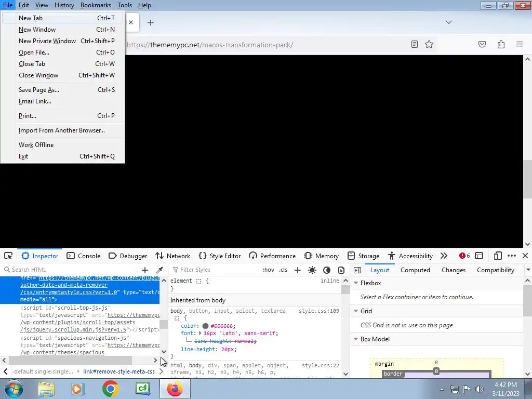The width and height of the screenshot is (532, 399).
Task: Open the style.css:22 source link
Action: [x=320, y=365]
